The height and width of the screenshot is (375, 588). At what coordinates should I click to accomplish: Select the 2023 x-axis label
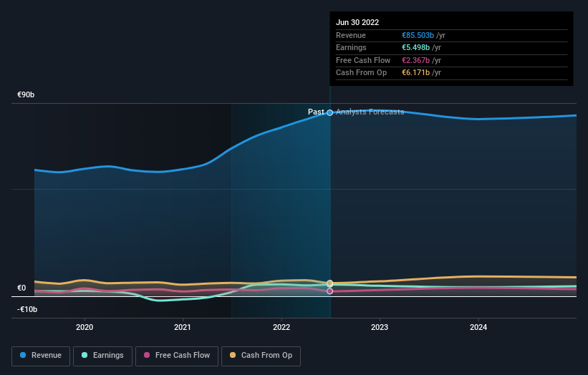(x=380, y=327)
